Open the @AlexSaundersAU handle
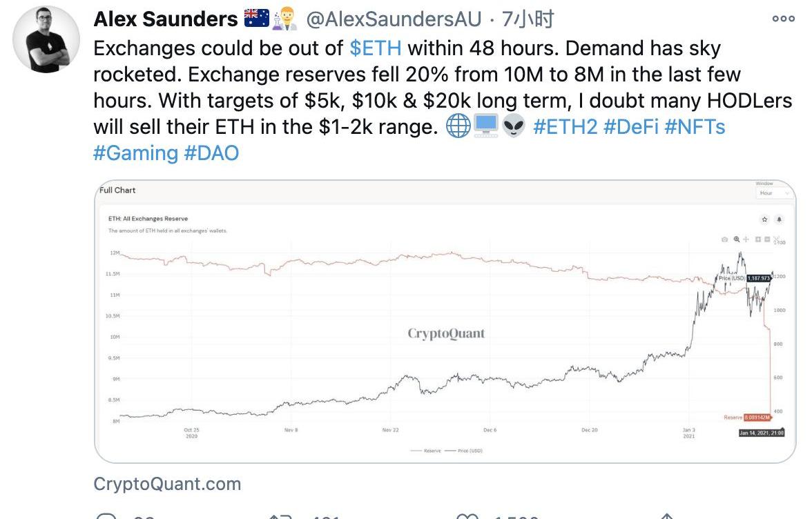Viewport: 812px width, 519px height. pos(394,19)
